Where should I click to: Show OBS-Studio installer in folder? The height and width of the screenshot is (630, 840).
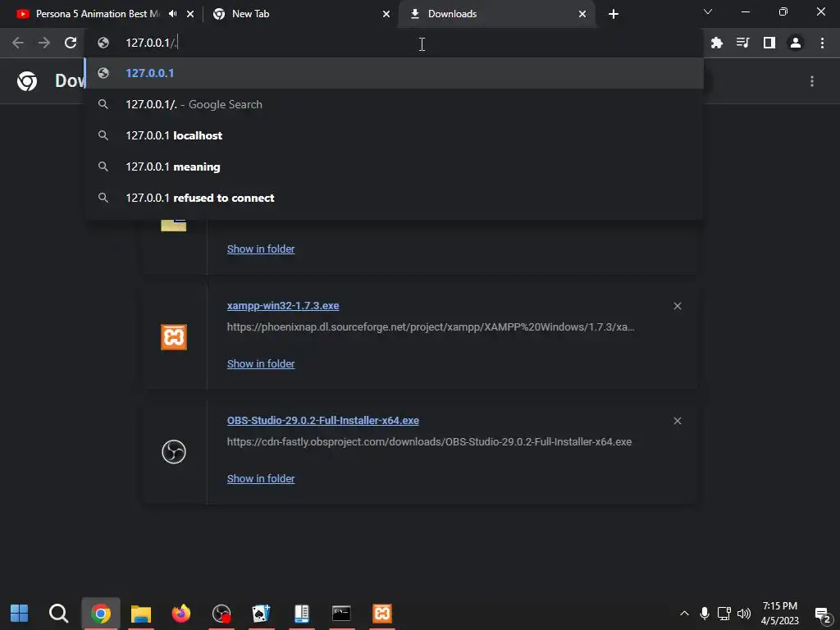tap(261, 478)
